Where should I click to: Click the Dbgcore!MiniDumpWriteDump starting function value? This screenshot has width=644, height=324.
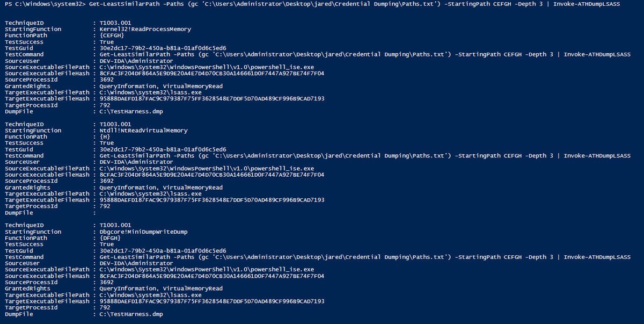[x=142, y=232]
